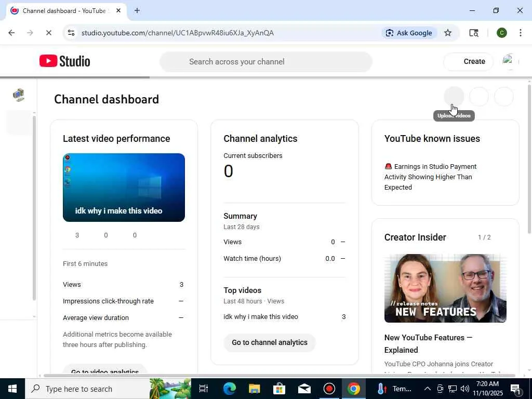The width and height of the screenshot is (532, 399).
Task: Click Watch time (hours) row label
Action: [x=252, y=259]
